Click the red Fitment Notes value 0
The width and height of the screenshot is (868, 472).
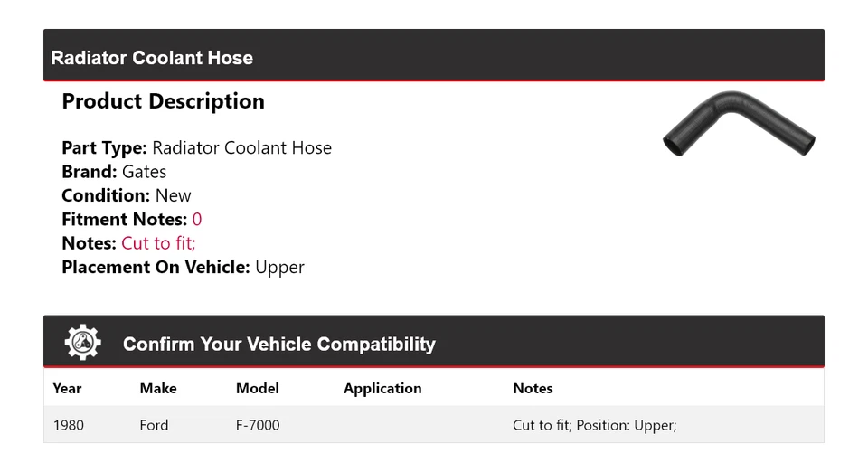tap(197, 220)
